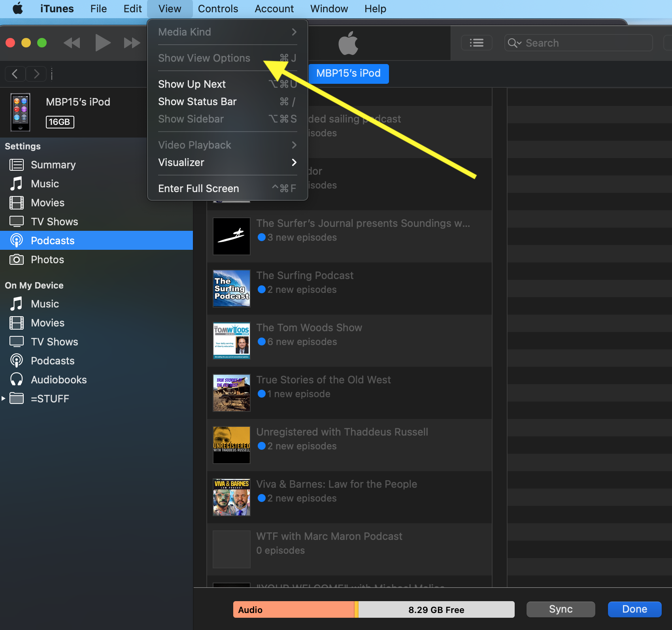Click the True Stories new-episode blue dot
The height and width of the screenshot is (630, 672).
click(261, 394)
